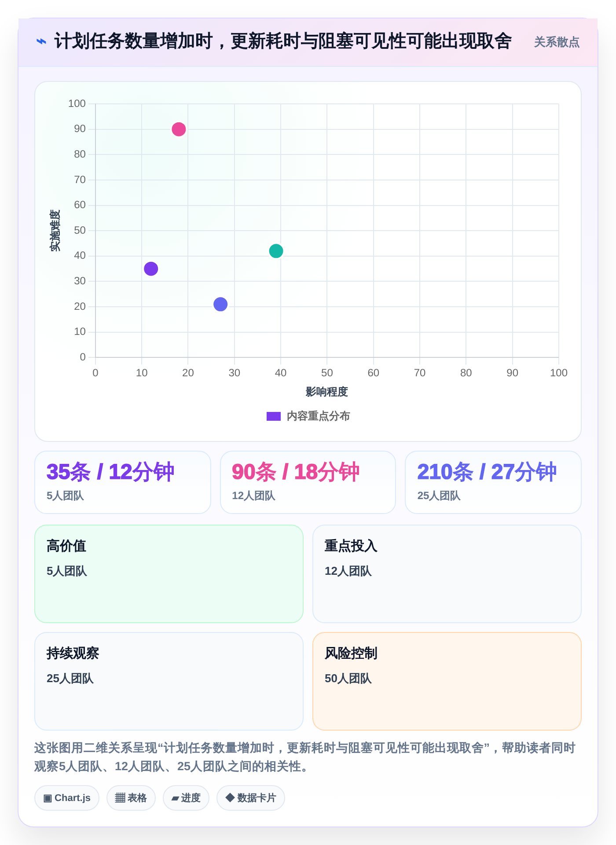The image size is (616, 845).
Task: Select the 重点投入 quadrant card
Action: [447, 574]
